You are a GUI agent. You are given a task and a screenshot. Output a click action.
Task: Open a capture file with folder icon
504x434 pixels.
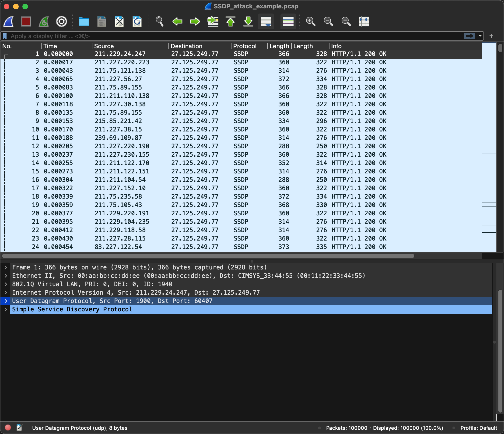pyautogui.click(x=84, y=21)
